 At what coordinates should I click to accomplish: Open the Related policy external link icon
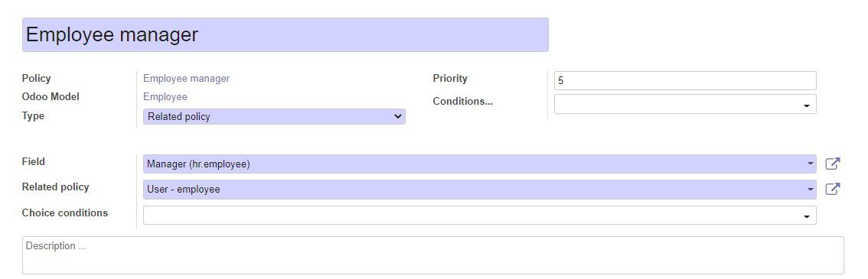click(833, 189)
